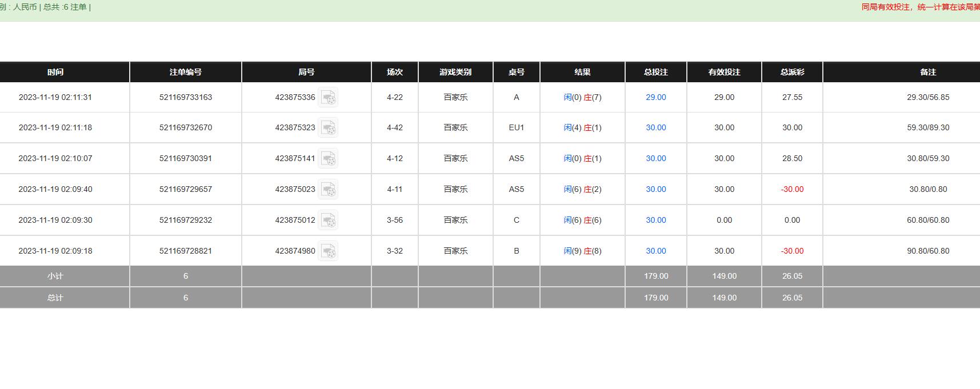The width and height of the screenshot is (980, 389).
Task: Click round number 423874980
Action: (295, 251)
